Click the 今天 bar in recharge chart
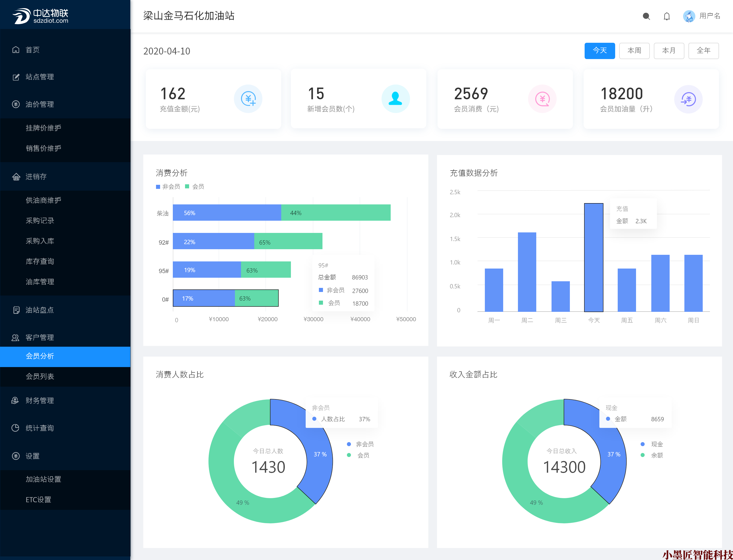This screenshot has width=733, height=560. click(593, 257)
